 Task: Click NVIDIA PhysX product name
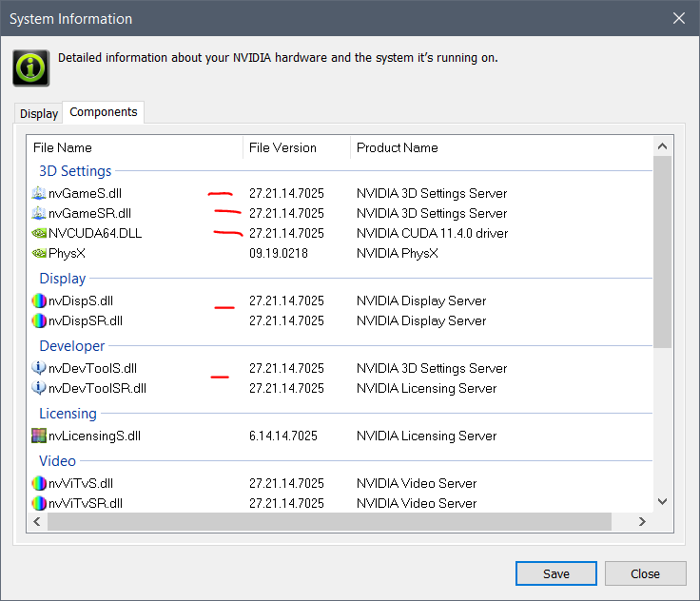click(398, 253)
